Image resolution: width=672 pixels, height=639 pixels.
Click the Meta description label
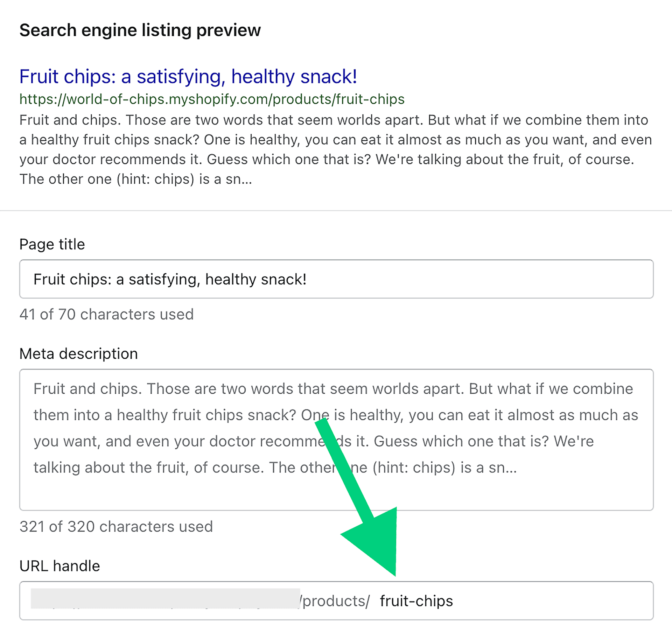[78, 353]
